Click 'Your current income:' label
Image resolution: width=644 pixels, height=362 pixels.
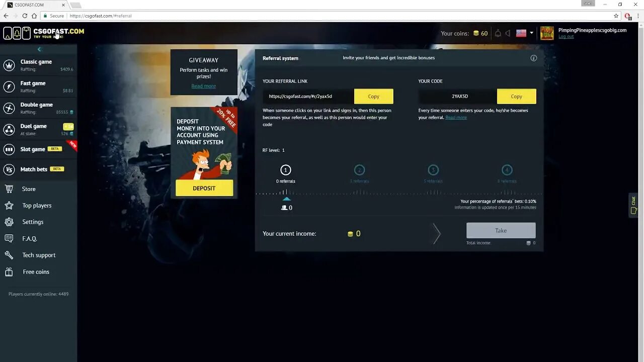tap(289, 234)
